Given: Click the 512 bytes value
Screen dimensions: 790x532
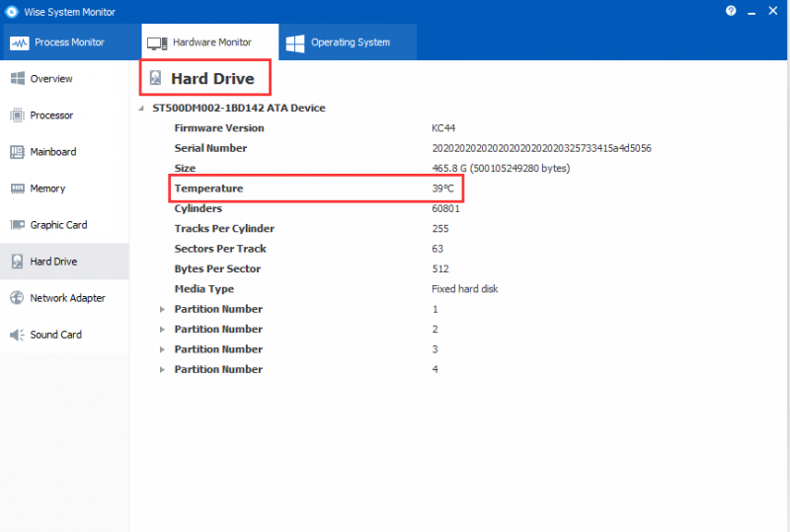Looking at the screenshot, I should tap(440, 269).
